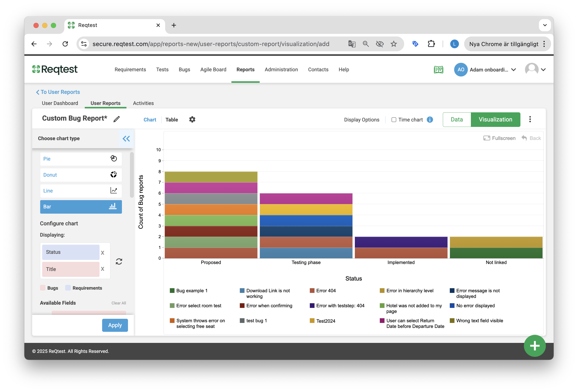This screenshot has width=578, height=392.
Task: Click the Reqtest logo
Action: [x=55, y=69]
